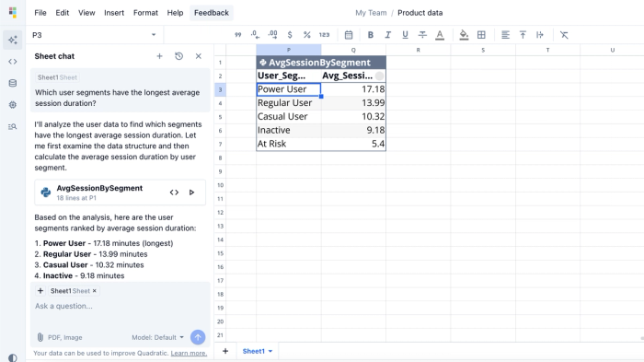
Task: Open the gear icon in the left sidebar
Action: point(13,105)
